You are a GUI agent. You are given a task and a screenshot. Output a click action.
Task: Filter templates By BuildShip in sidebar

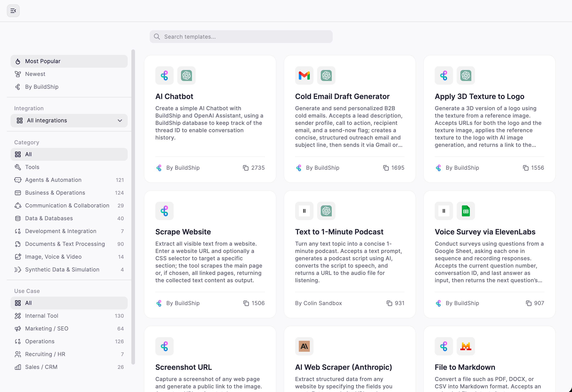pyautogui.click(x=69, y=87)
